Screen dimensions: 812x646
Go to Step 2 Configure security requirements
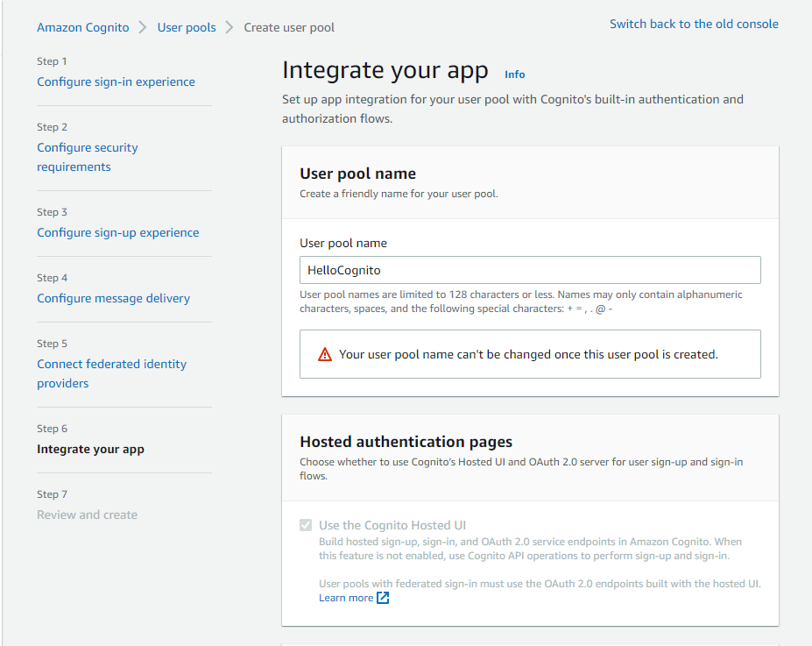[88, 157]
